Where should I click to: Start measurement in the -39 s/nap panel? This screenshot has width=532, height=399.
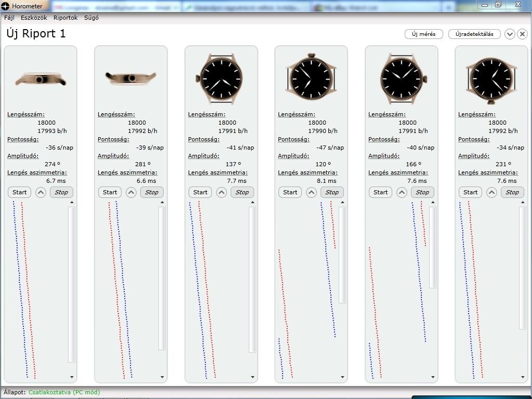(110, 192)
